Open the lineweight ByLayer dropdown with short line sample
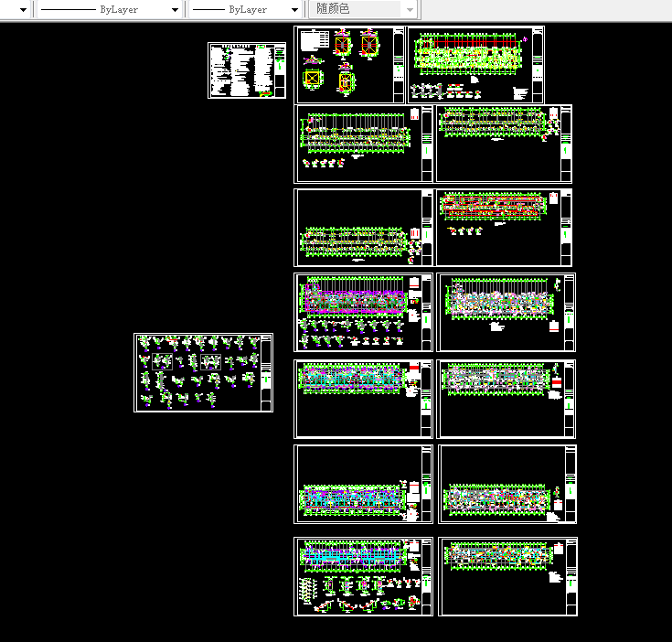This screenshot has width=672, height=642. tap(245, 9)
